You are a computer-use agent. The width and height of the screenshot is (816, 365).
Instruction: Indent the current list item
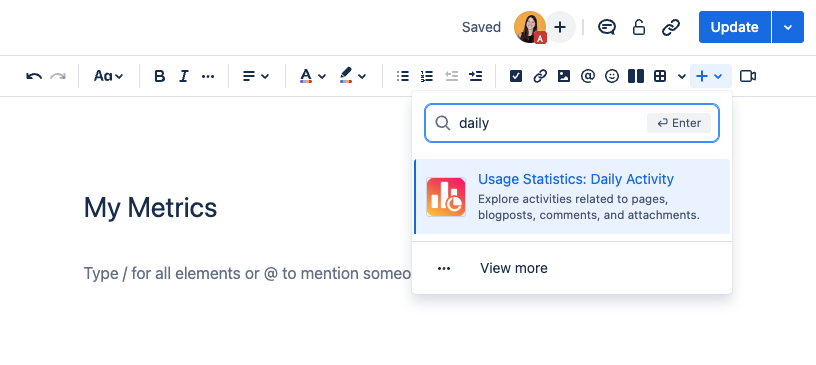pyautogui.click(x=475, y=77)
